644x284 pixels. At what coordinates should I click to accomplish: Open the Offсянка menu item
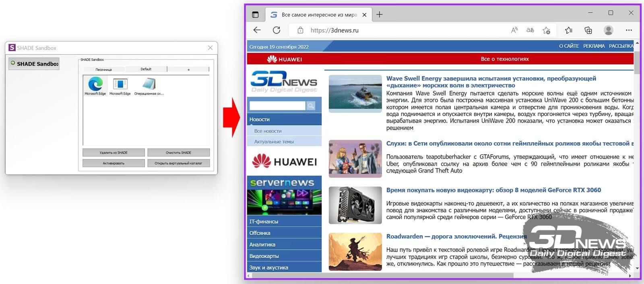click(x=284, y=233)
